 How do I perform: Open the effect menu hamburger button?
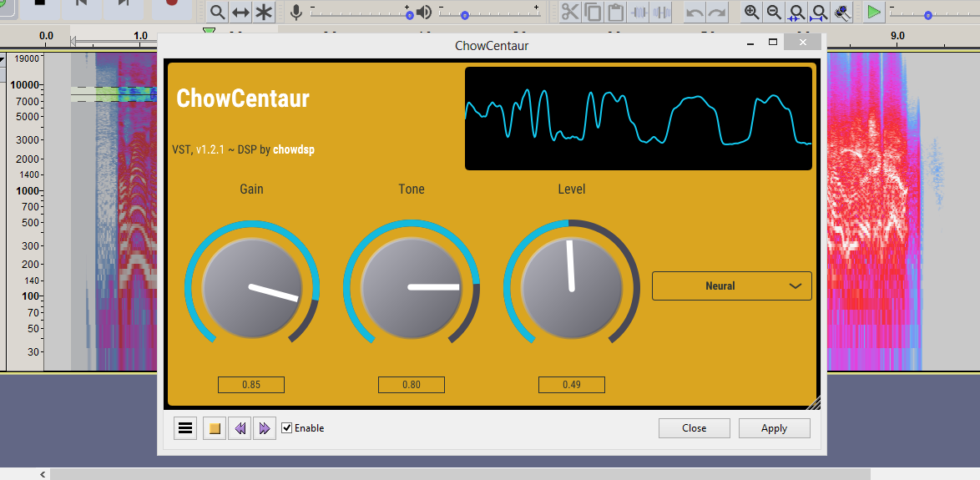[x=185, y=428]
